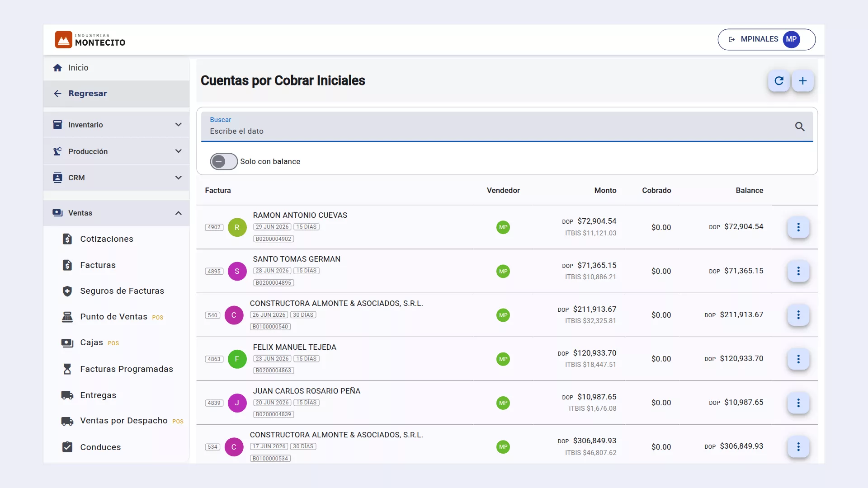Click the Regresar back button
Screen dimensions: 868x488
tap(116, 94)
